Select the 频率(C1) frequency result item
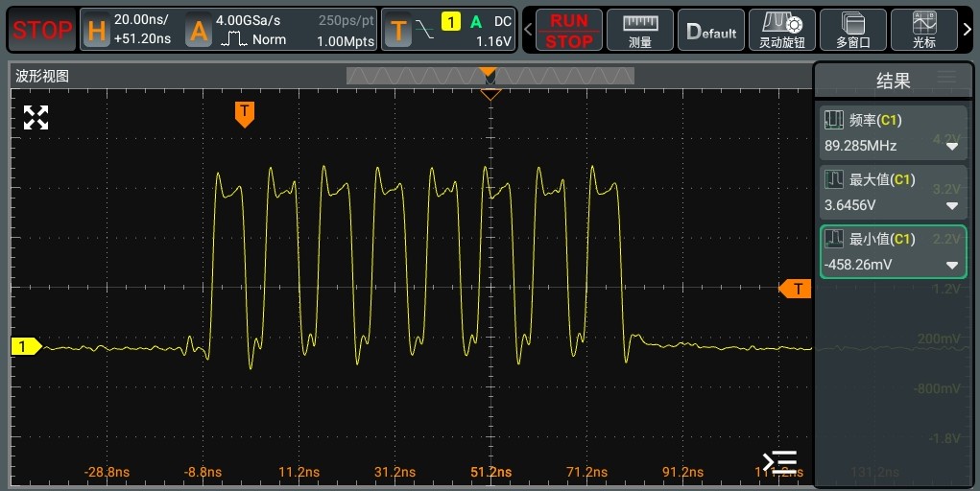The image size is (980, 491). click(x=893, y=132)
